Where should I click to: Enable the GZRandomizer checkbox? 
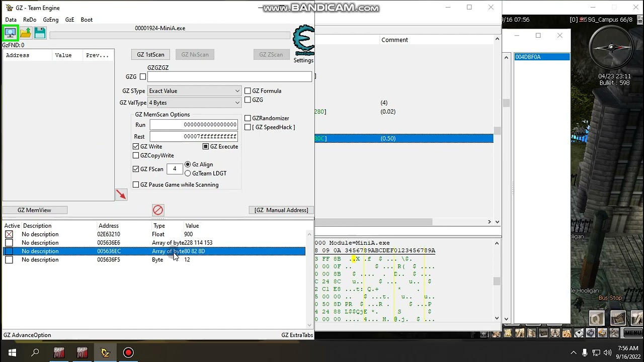248,118
